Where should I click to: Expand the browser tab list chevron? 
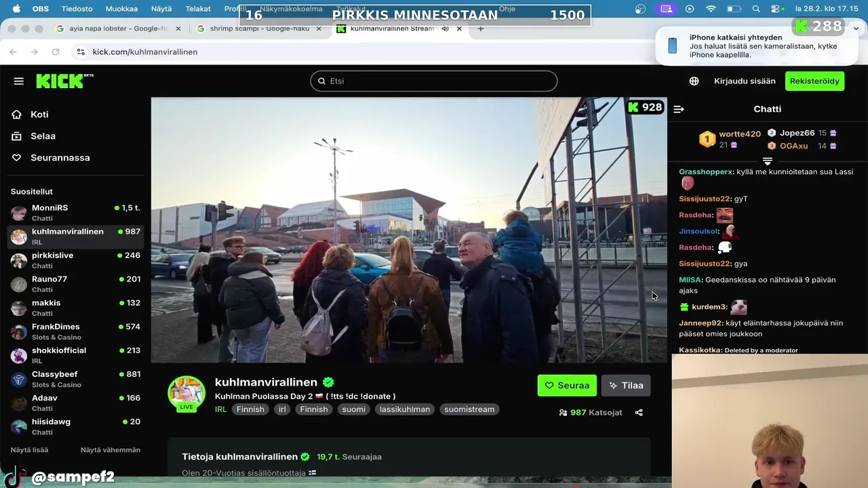coord(856,28)
